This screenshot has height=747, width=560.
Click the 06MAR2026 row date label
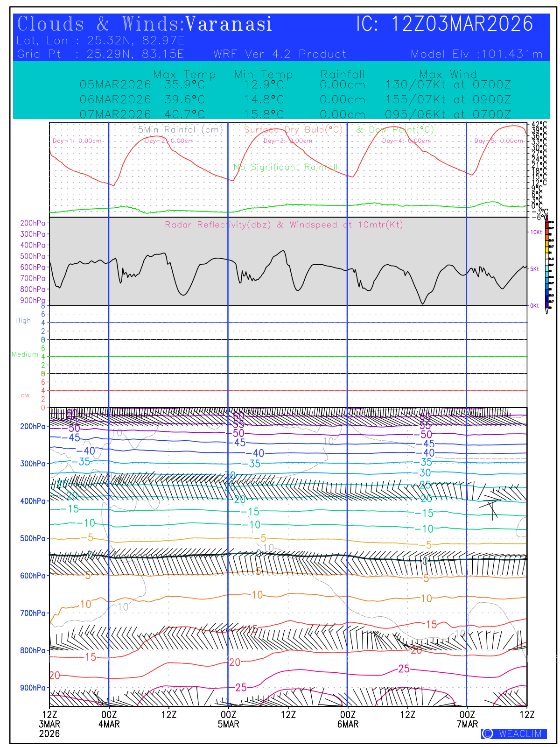pyautogui.click(x=115, y=99)
